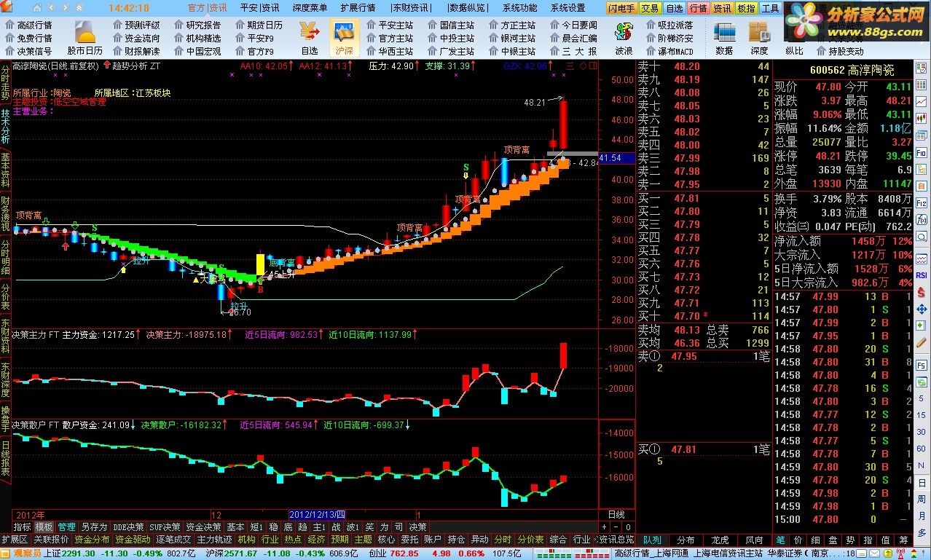Image resolution: width=931 pixels, height=560 pixels.
Task: Switch to 基本资料 side tab
Action: coord(5,170)
